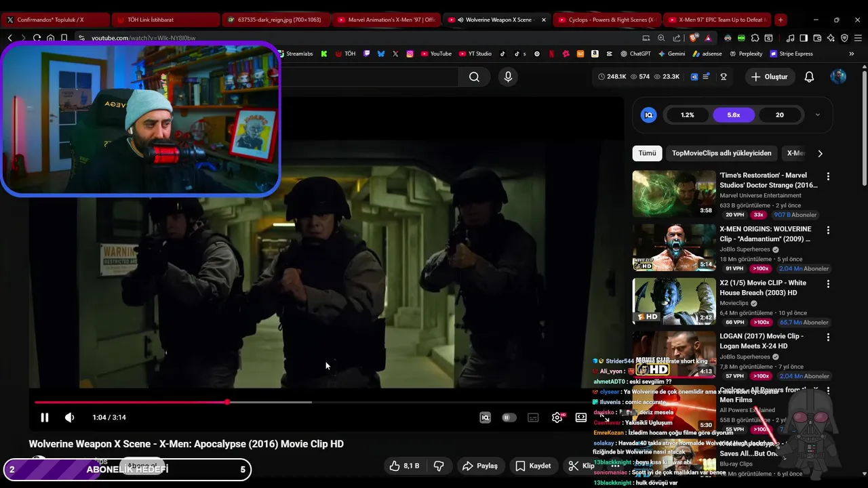Viewport: 868px width, 488px height.
Task: Open LOGAN (2017) Movie Clip title
Action: click(x=761, y=341)
